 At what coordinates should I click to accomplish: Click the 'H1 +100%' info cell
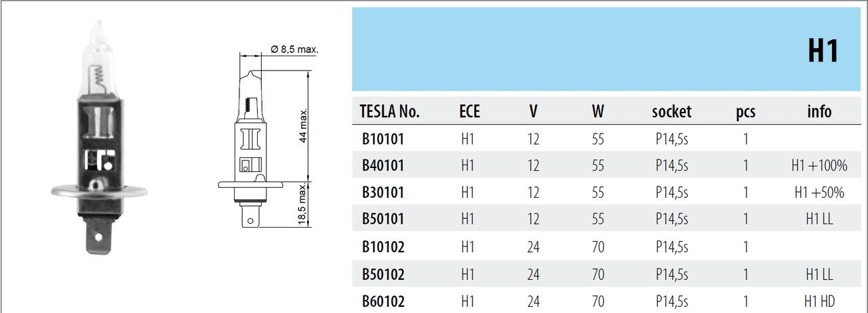click(819, 166)
